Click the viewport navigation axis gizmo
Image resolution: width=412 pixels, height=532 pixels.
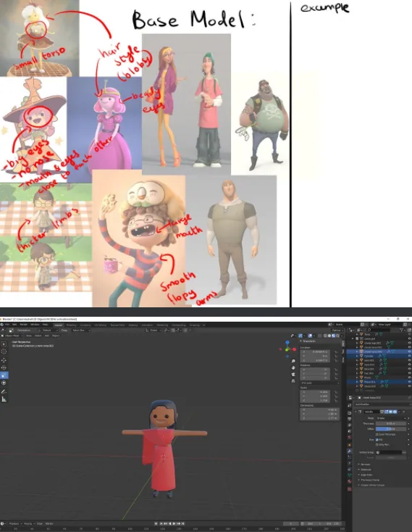tap(287, 349)
